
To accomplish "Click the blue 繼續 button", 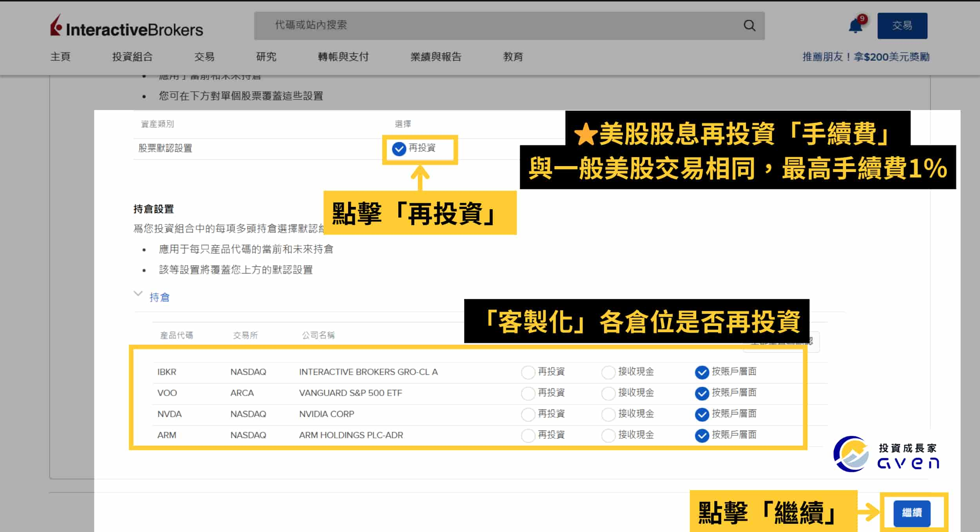I will pyautogui.click(x=912, y=513).
